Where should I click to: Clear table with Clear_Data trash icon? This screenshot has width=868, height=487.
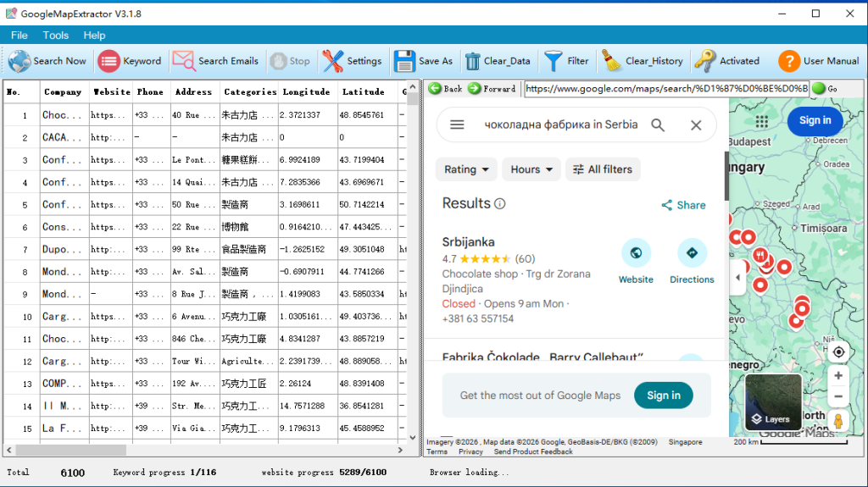click(x=473, y=61)
